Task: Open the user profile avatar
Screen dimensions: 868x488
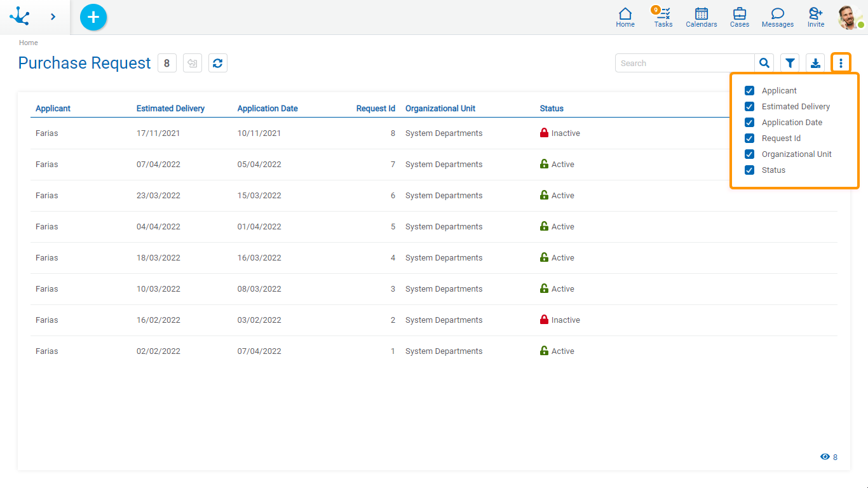Action: click(850, 17)
